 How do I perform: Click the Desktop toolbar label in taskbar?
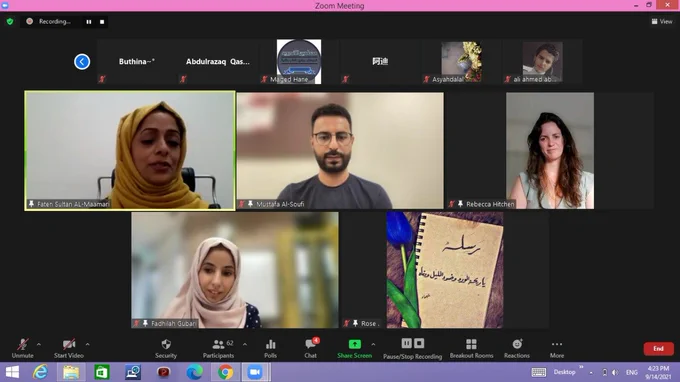564,372
